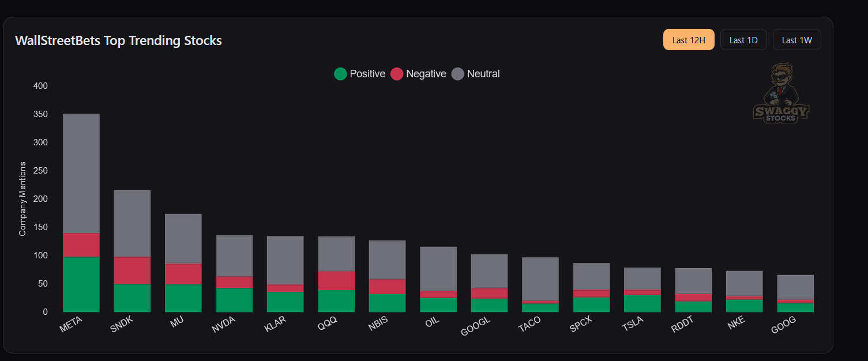This screenshot has width=868, height=361.
Task: Click RDDT's gray neutral bar segment
Action: [x=694, y=281]
